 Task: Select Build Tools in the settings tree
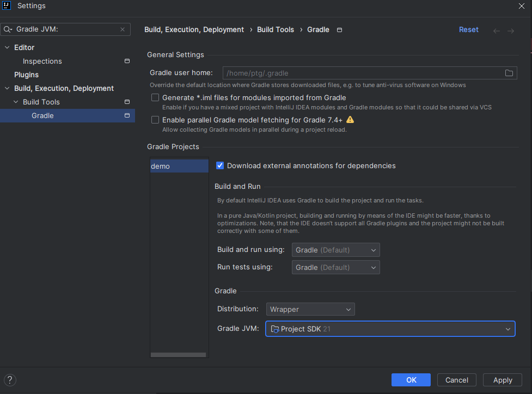[x=41, y=102]
